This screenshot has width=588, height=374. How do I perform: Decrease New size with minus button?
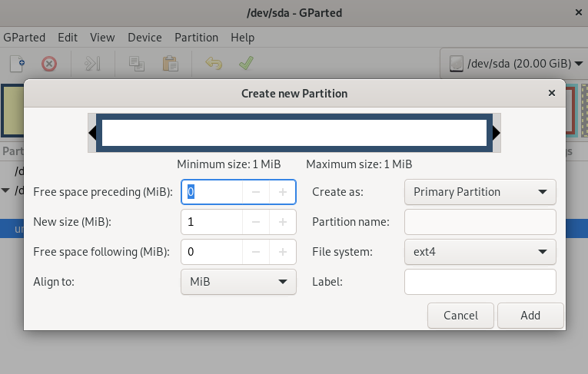[x=256, y=222]
